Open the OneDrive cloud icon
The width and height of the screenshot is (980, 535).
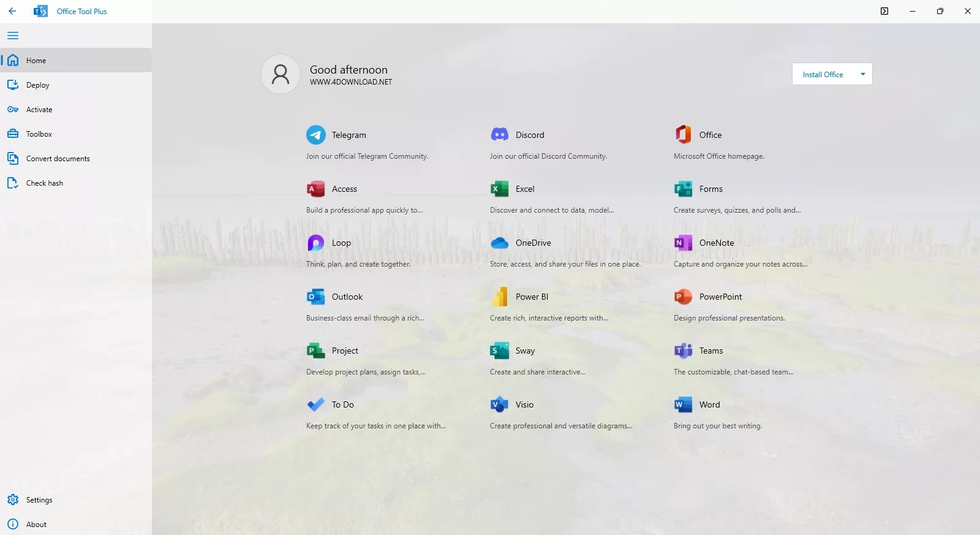coord(500,243)
